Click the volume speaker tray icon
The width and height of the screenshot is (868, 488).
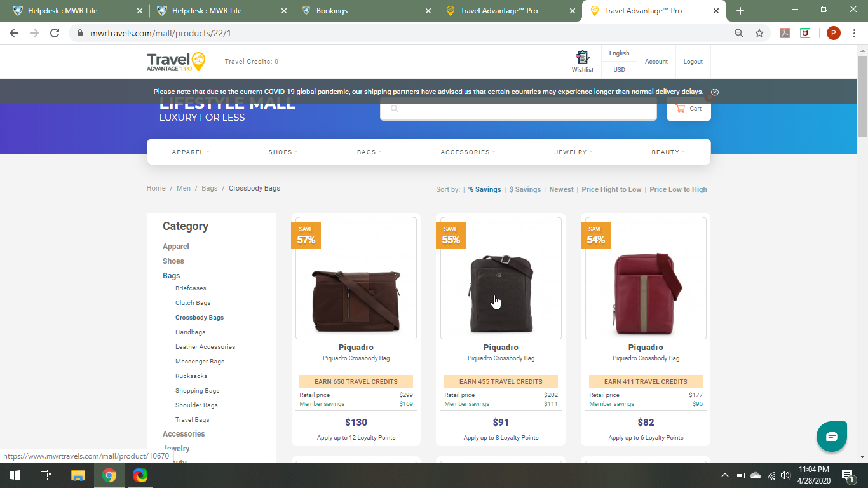point(785,475)
